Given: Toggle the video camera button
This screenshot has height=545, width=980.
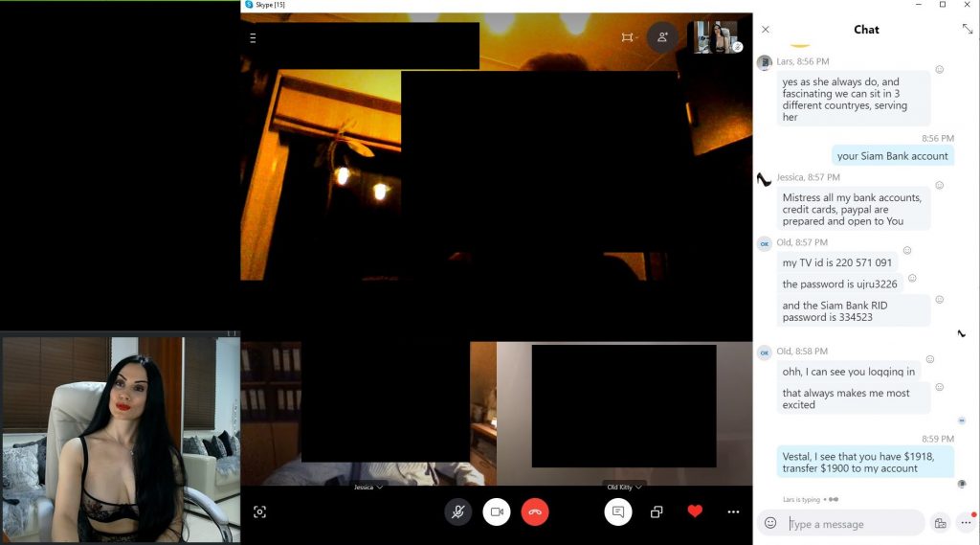Looking at the screenshot, I should (x=497, y=511).
